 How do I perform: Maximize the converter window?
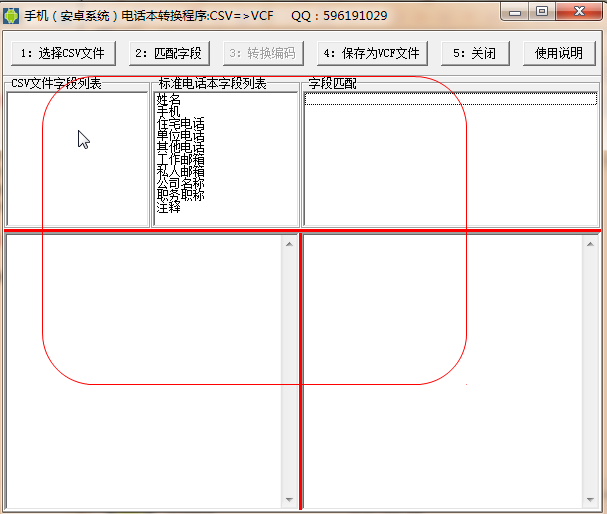coord(542,12)
